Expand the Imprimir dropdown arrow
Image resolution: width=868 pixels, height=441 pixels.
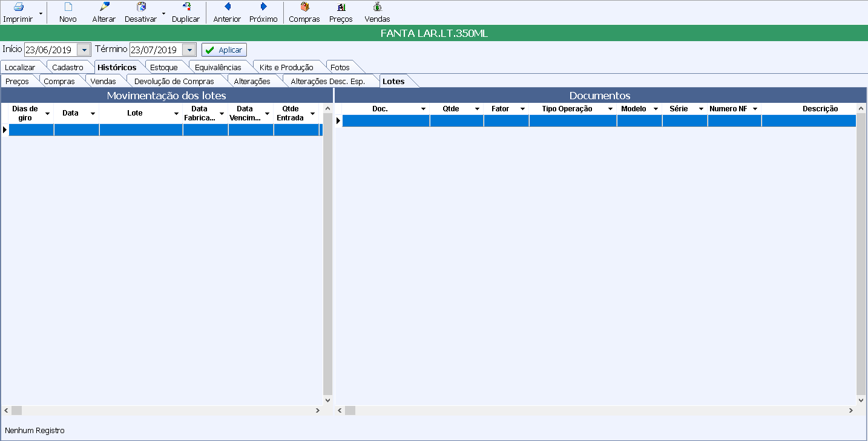[41, 13]
